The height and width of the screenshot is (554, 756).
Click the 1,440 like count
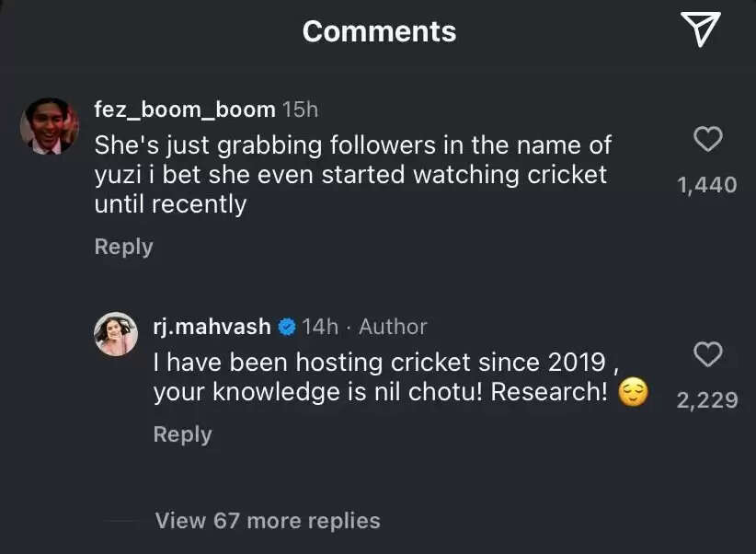coord(709,184)
